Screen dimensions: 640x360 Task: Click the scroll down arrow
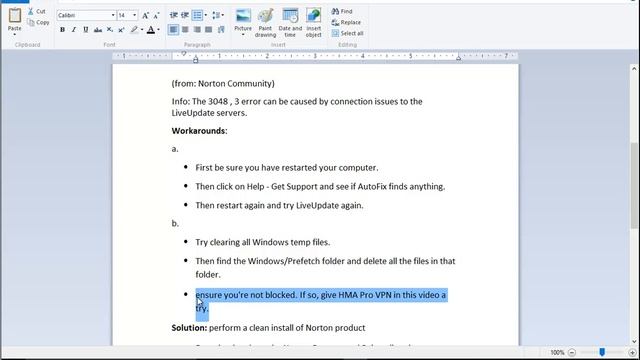point(634,342)
